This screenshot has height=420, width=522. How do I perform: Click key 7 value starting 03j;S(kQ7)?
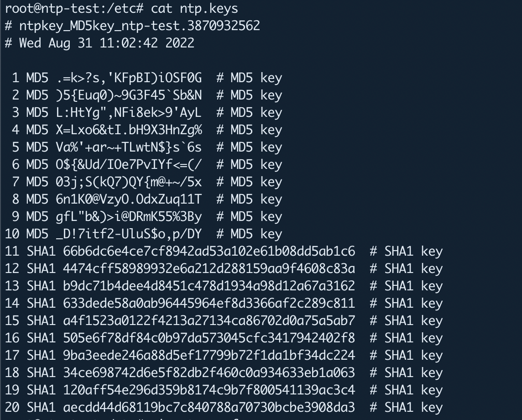click(129, 182)
